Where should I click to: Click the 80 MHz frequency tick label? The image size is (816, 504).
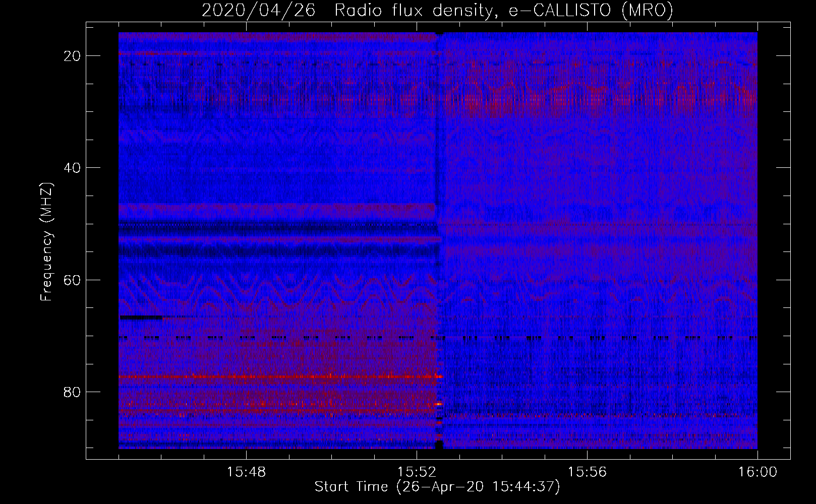click(x=72, y=392)
